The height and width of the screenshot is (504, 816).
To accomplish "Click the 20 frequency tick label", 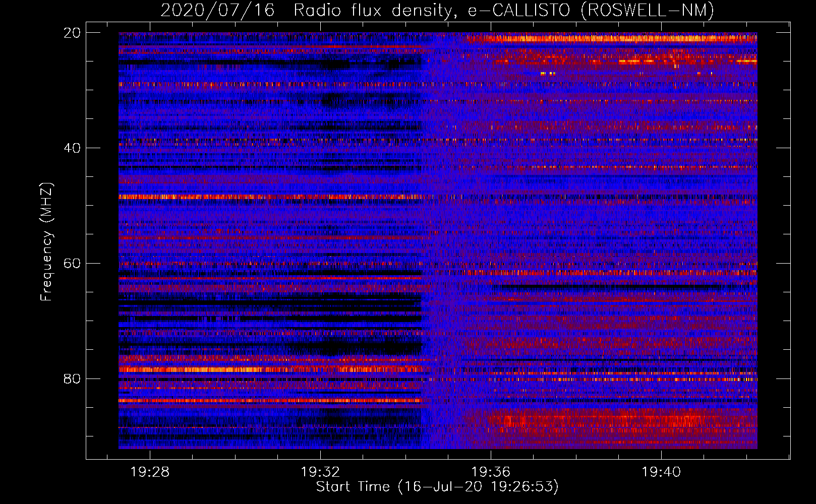I will 72,33.
